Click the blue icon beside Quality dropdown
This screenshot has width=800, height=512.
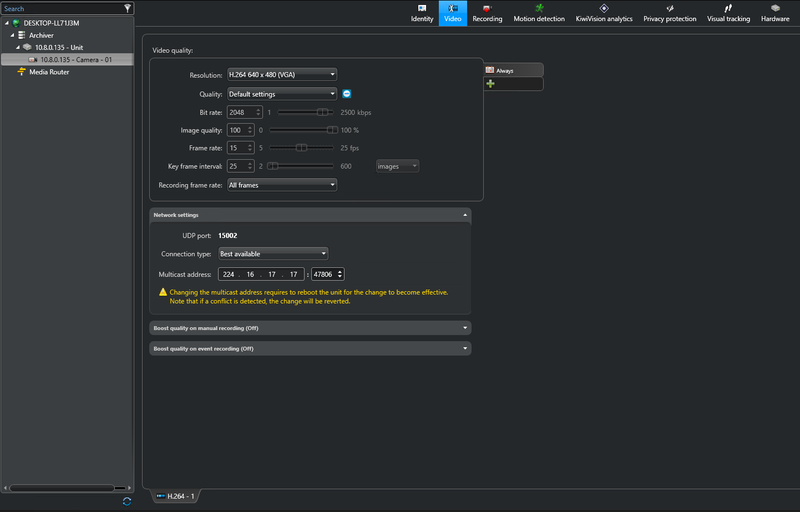coord(346,94)
